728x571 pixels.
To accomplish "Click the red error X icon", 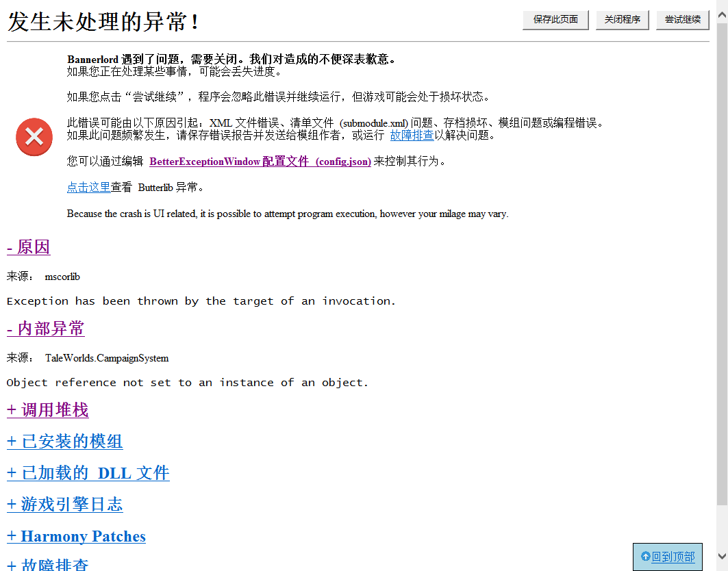I will (x=34, y=137).
